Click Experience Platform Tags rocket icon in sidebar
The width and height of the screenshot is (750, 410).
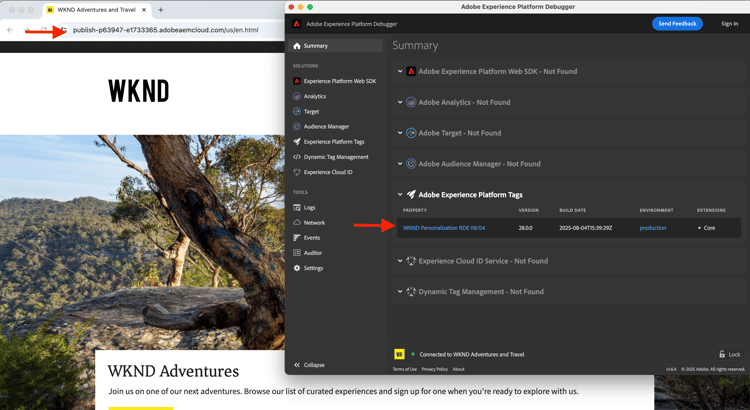click(297, 142)
